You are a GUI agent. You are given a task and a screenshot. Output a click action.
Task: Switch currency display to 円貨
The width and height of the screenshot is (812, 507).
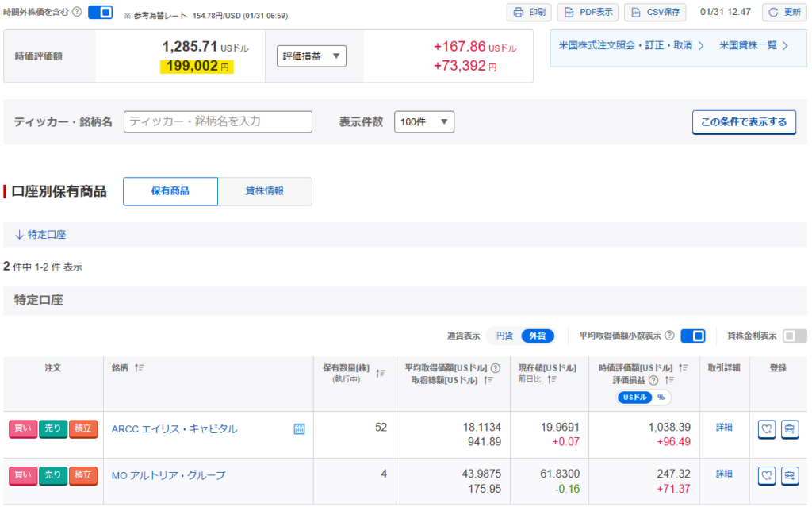(504, 336)
